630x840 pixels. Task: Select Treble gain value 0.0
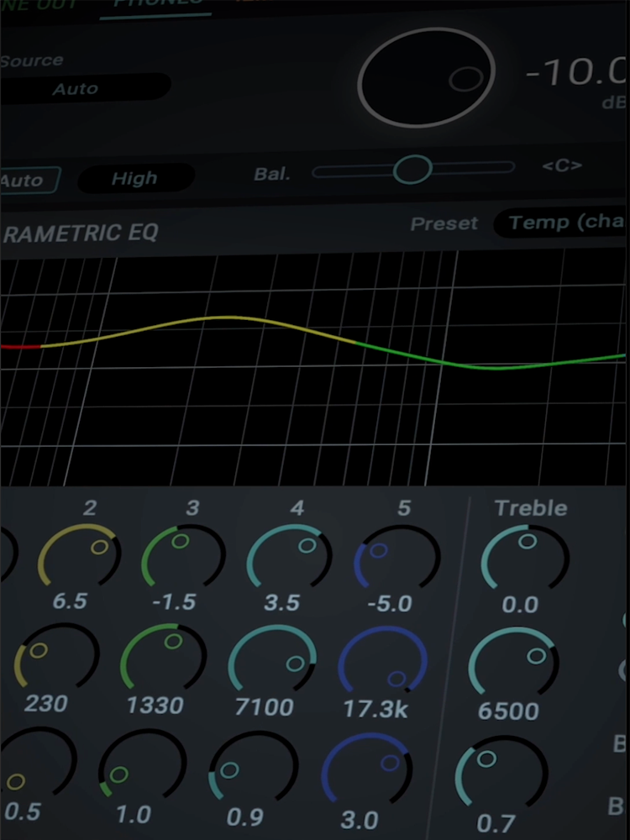tap(520, 605)
